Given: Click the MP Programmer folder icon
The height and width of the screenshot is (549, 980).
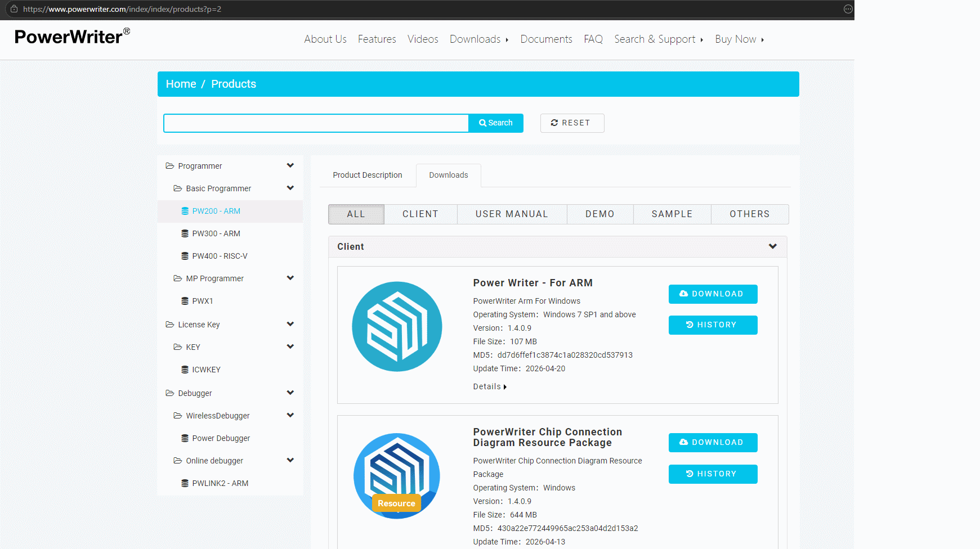Looking at the screenshot, I should [x=177, y=278].
